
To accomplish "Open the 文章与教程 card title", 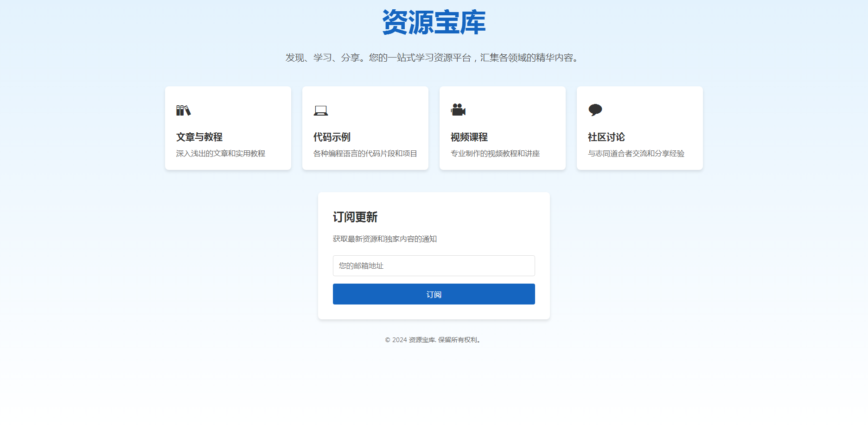I will click(x=199, y=137).
